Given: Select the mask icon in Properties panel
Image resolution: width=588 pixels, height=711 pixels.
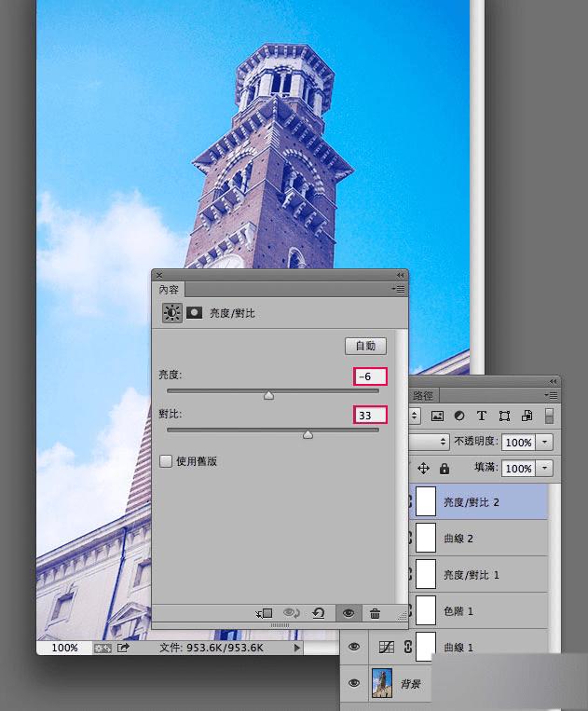Looking at the screenshot, I should tap(195, 312).
